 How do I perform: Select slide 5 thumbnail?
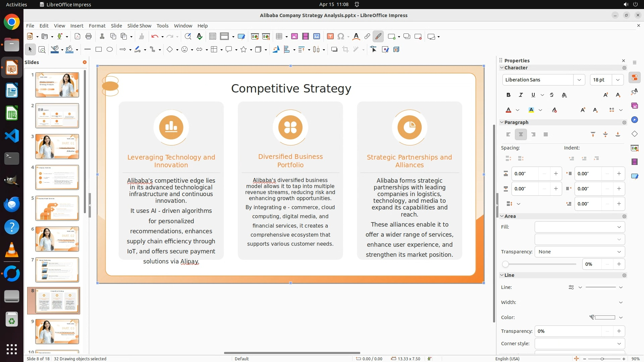click(x=57, y=208)
